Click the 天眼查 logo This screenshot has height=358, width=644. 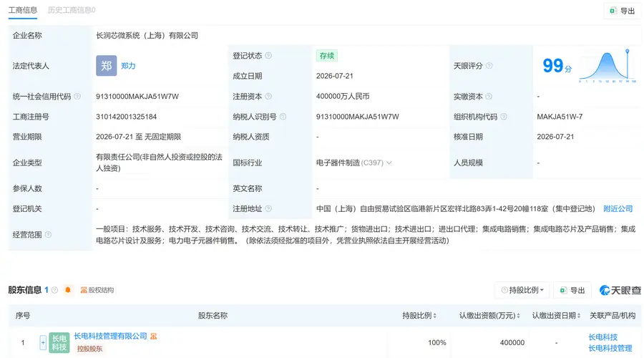click(620, 290)
